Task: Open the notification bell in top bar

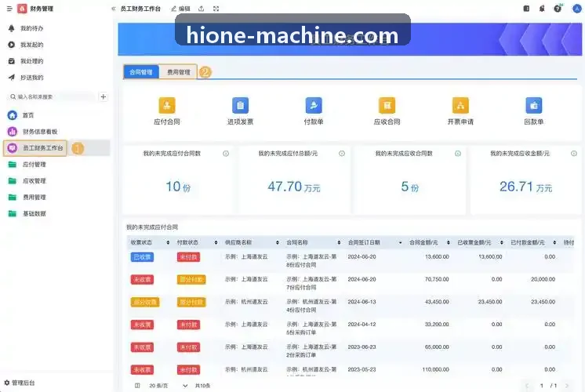Action: pos(542,9)
